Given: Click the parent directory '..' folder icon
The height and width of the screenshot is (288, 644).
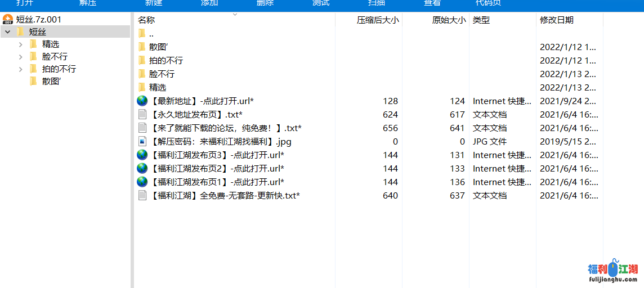Looking at the screenshot, I should (x=142, y=34).
